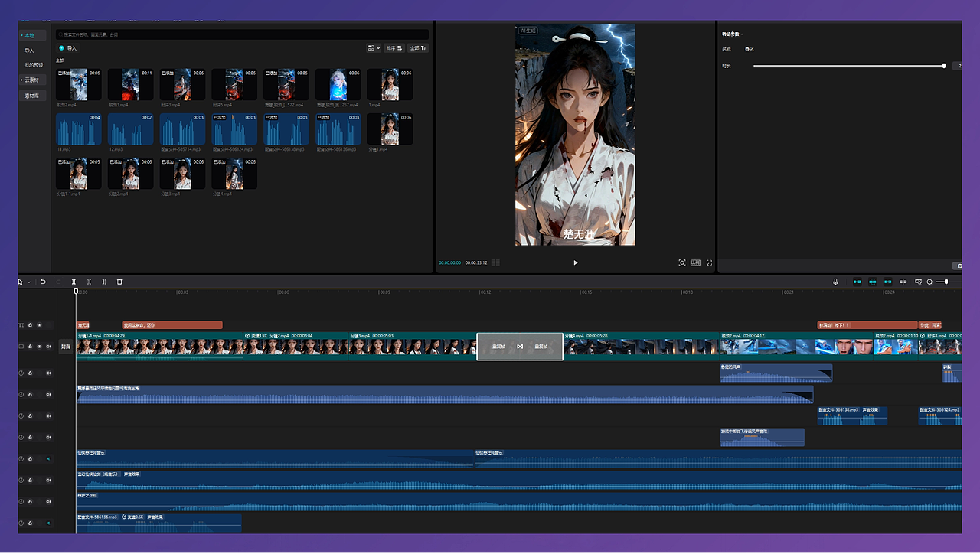
Task: Mute the 配音文件-586138.mp3 audio track
Action: [49, 416]
